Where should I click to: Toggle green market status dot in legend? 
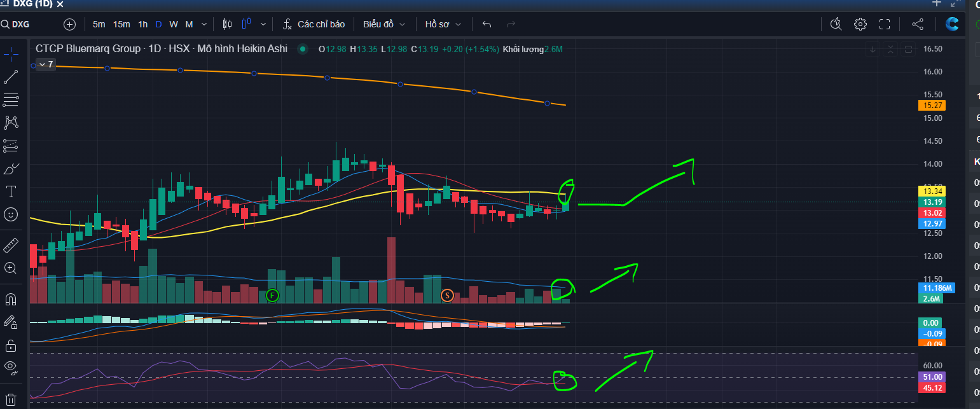point(303,49)
